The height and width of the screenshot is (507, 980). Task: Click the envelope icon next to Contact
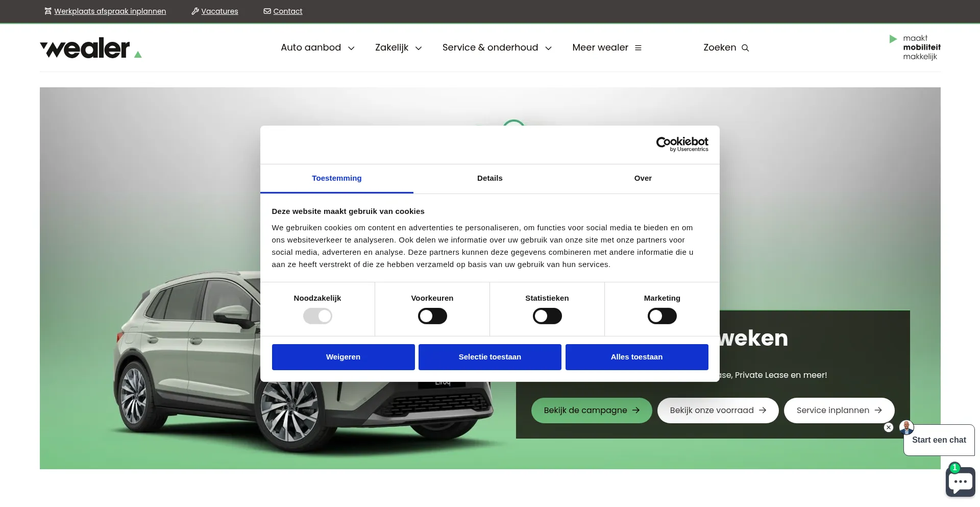pos(267,11)
